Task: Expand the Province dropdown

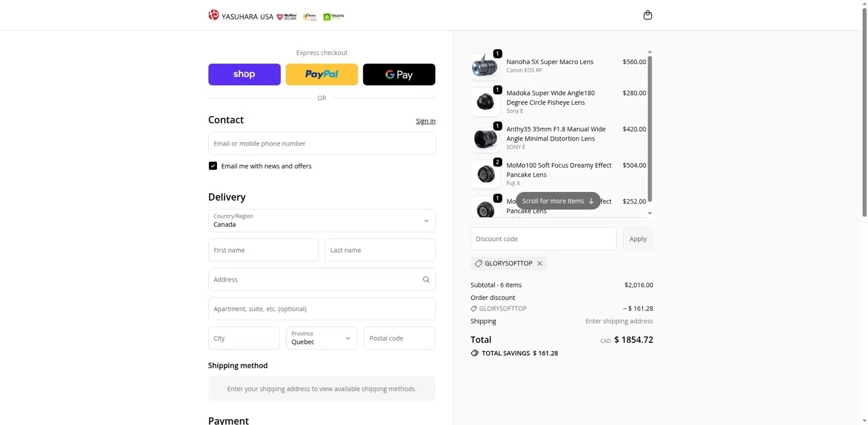Action: tap(322, 338)
